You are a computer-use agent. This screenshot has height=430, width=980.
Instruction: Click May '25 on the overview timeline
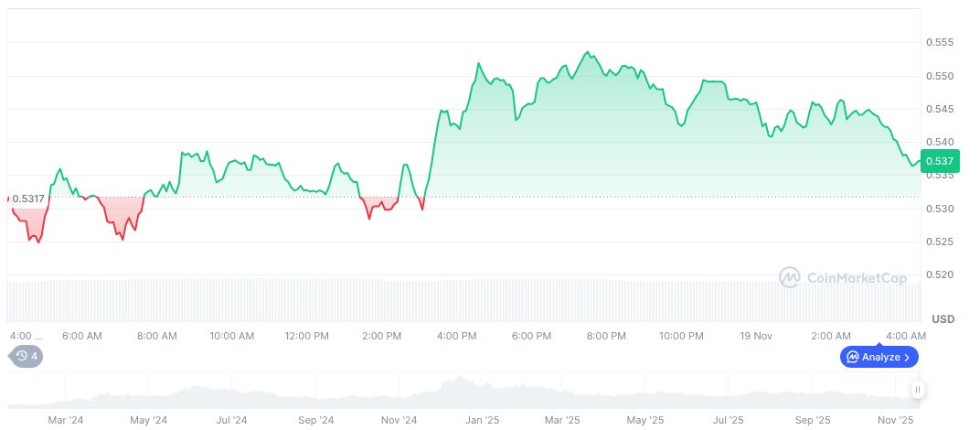[645, 421]
